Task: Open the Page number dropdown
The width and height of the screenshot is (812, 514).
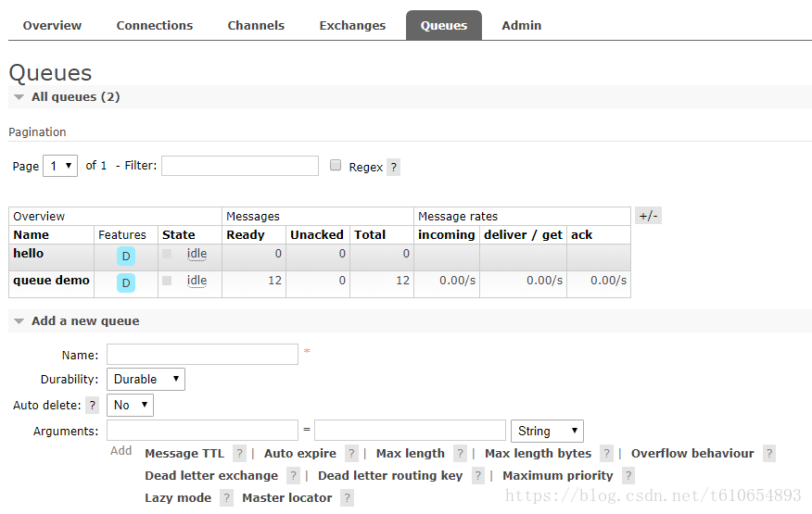Action: (x=60, y=166)
